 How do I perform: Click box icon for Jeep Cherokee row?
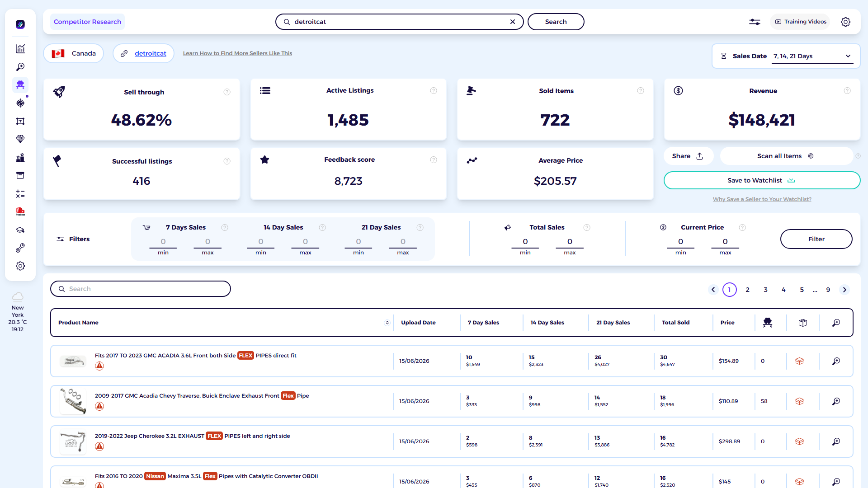(x=799, y=441)
